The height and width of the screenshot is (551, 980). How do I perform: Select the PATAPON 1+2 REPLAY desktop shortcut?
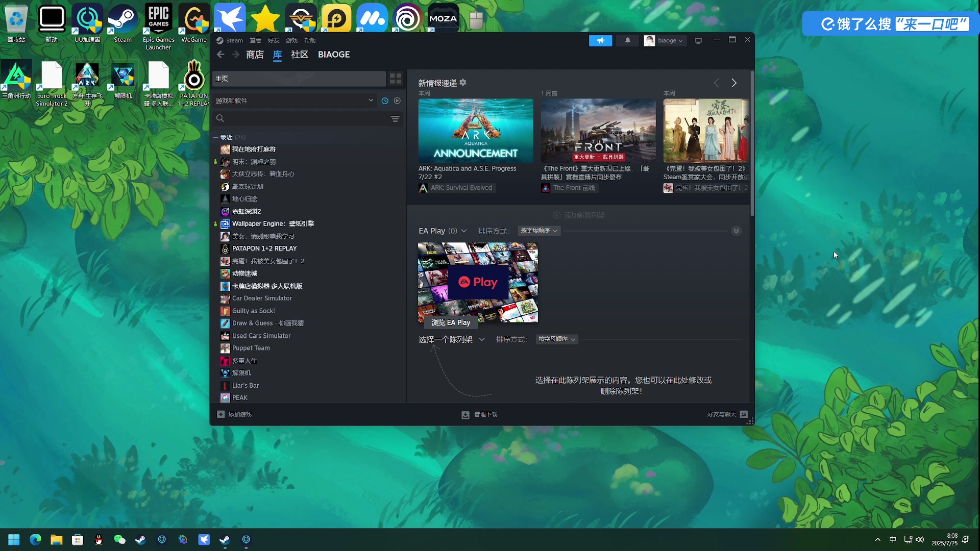click(x=194, y=83)
